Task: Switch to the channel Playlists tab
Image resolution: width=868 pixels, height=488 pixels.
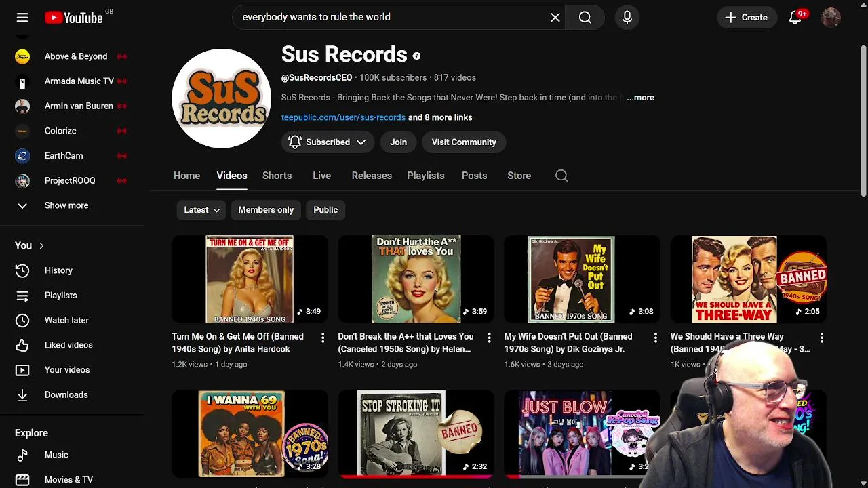Action: coord(426,176)
